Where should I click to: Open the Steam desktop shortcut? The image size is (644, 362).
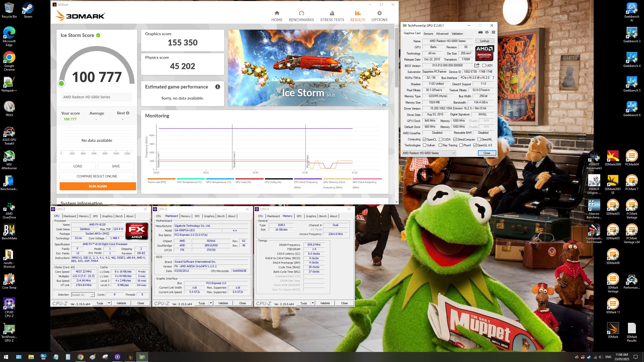pos(28,10)
